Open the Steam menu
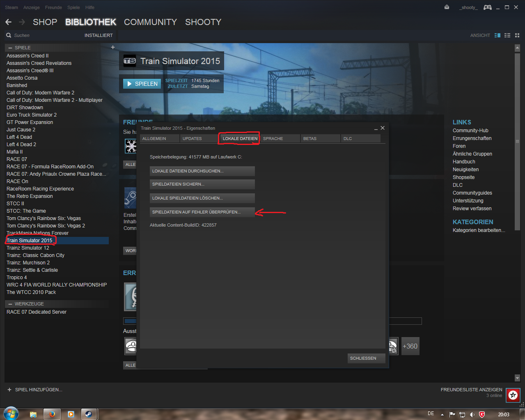This screenshot has width=525, height=420. pyautogui.click(x=11, y=7)
